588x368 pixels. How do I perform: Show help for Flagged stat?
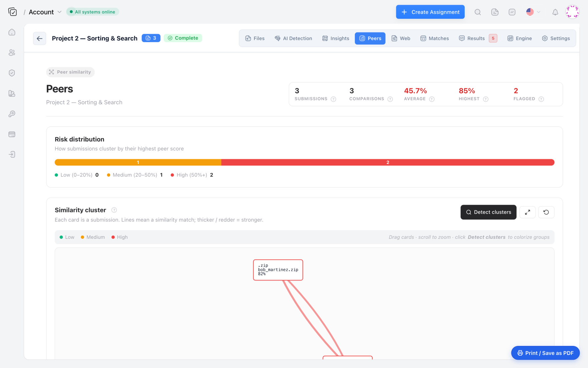(x=541, y=99)
